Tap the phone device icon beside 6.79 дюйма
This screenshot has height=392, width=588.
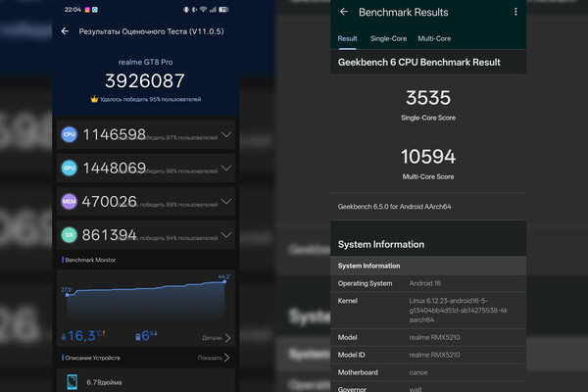(72, 380)
